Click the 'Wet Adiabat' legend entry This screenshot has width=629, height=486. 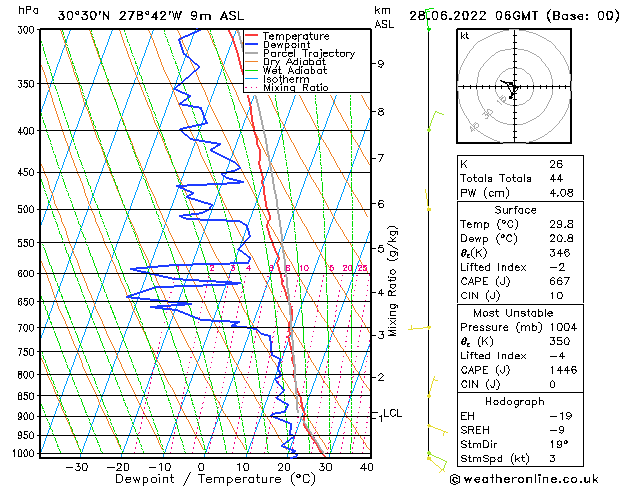coord(295,71)
